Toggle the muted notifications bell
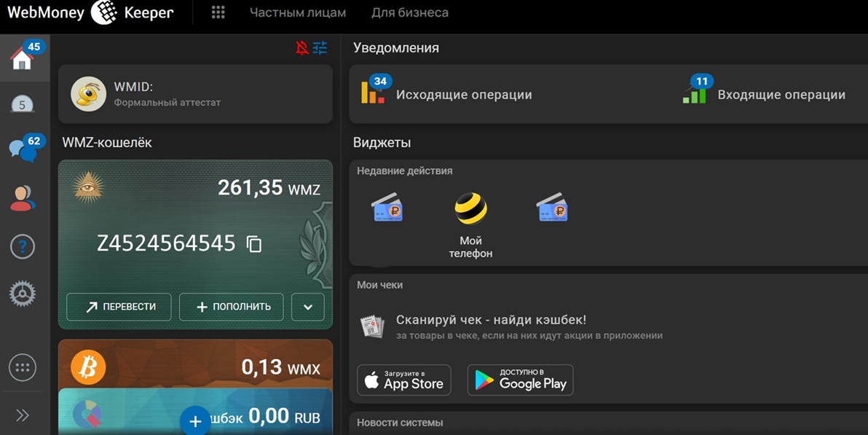Image resolution: width=868 pixels, height=435 pixels. click(301, 48)
